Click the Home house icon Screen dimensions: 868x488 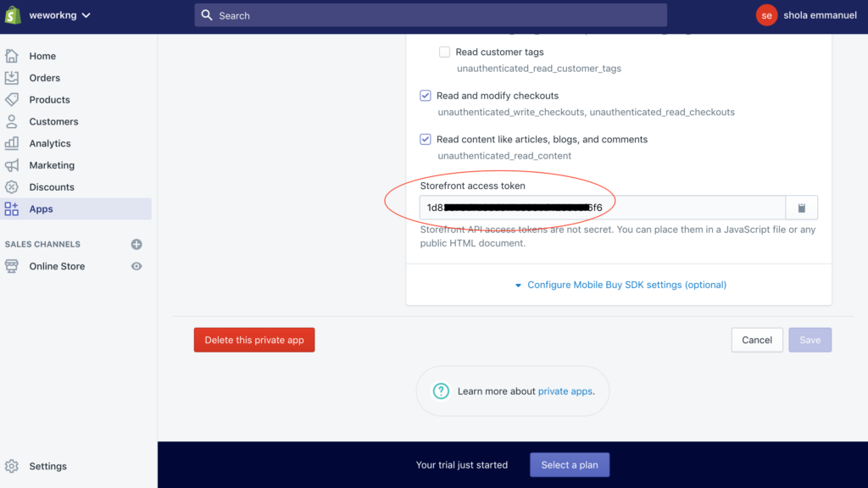click(12, 56)
